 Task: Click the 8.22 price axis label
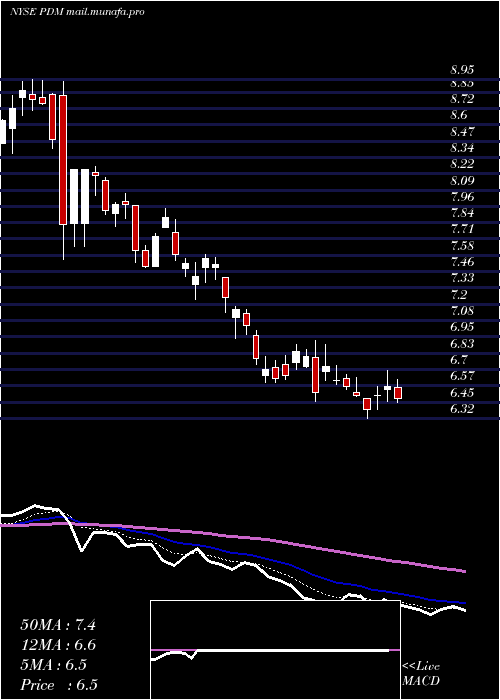pos(462,164)
